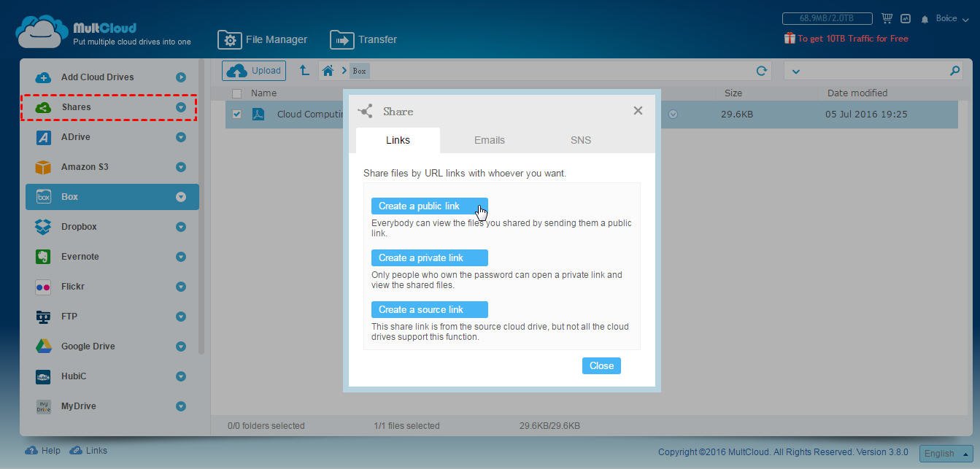Click the Box breadcrumb
The image size is (980, 469).
359,71
